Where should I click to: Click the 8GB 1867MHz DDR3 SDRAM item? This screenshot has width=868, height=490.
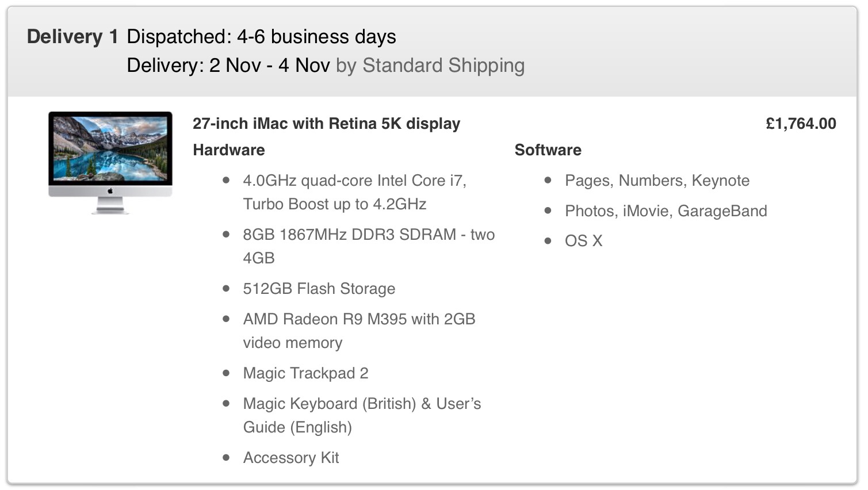(x=368, y=235)
